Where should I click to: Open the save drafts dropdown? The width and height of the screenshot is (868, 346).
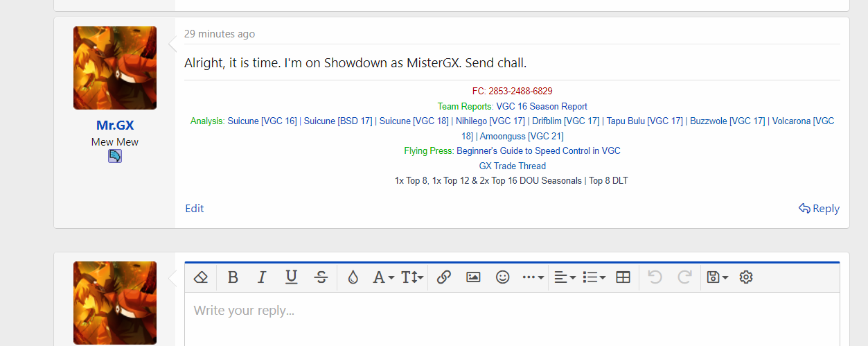point(717,277)
